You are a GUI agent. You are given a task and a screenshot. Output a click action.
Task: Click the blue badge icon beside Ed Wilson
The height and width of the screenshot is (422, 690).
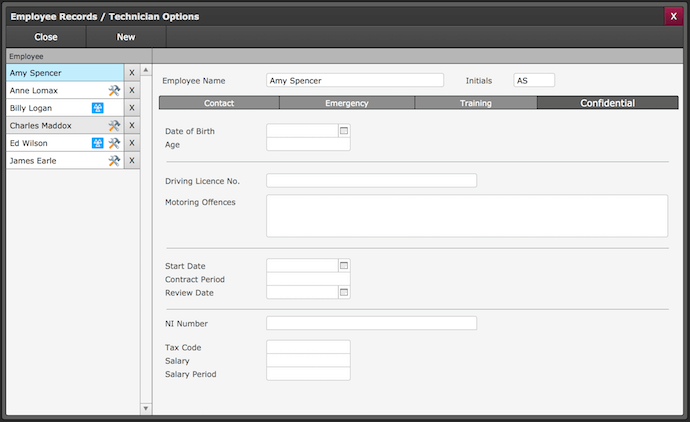click(x=98, y=143)
